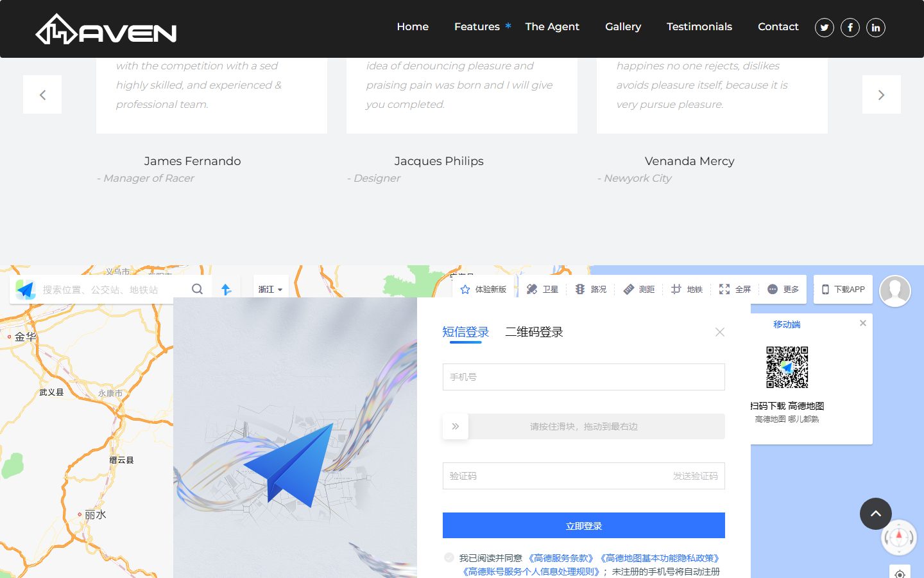
Task: Switch to the 二维码登录 tab
Action: [534, 332]
